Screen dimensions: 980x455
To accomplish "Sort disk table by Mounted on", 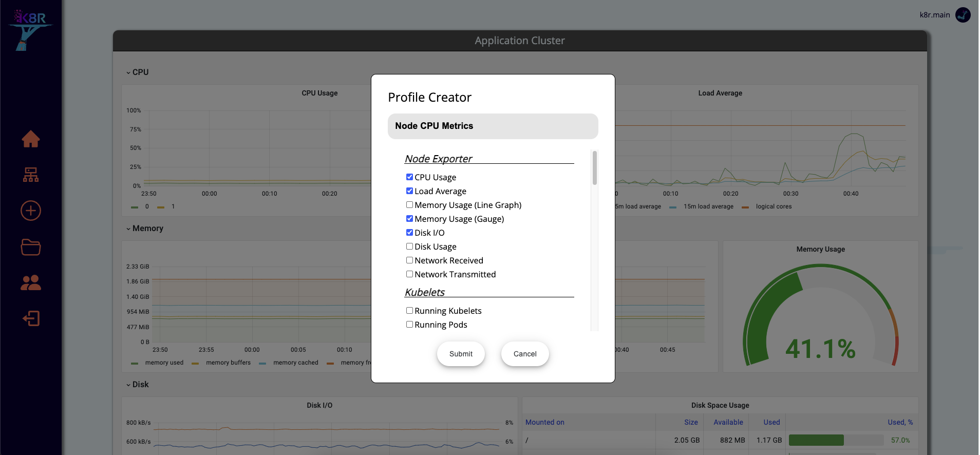I will (545, 422).
